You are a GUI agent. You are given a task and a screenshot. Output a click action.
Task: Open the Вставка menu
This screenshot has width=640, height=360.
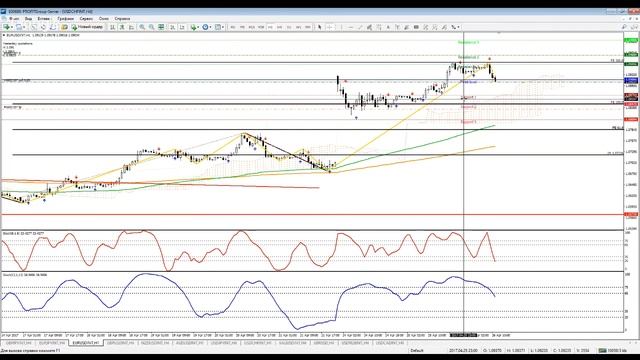point(44,19)
